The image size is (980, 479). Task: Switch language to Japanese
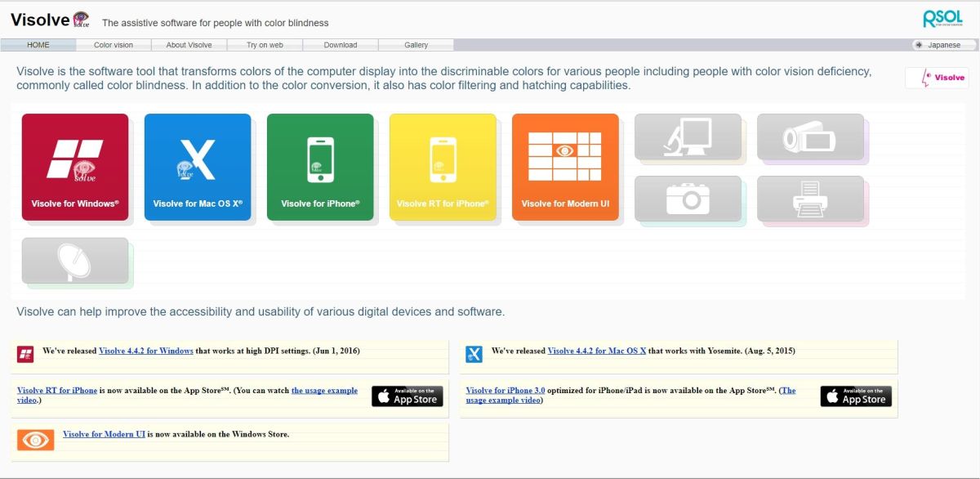pos(944,45)
